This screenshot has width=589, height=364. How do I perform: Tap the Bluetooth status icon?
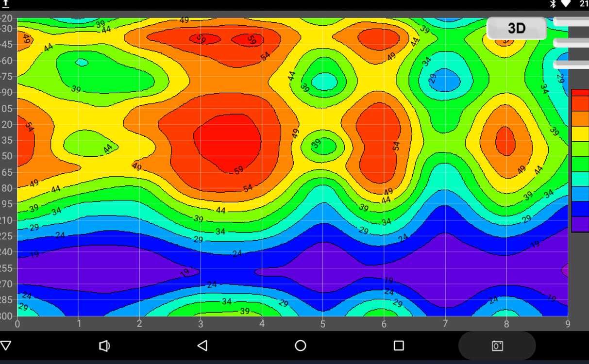coord(553,4)
